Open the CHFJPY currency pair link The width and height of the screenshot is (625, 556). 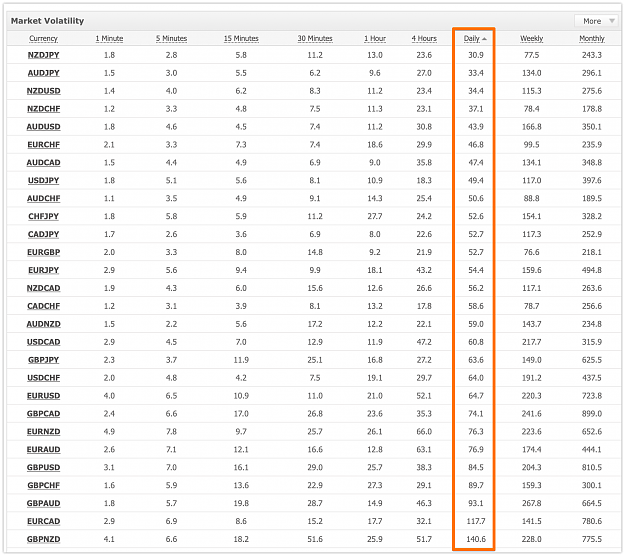point(43,216)
